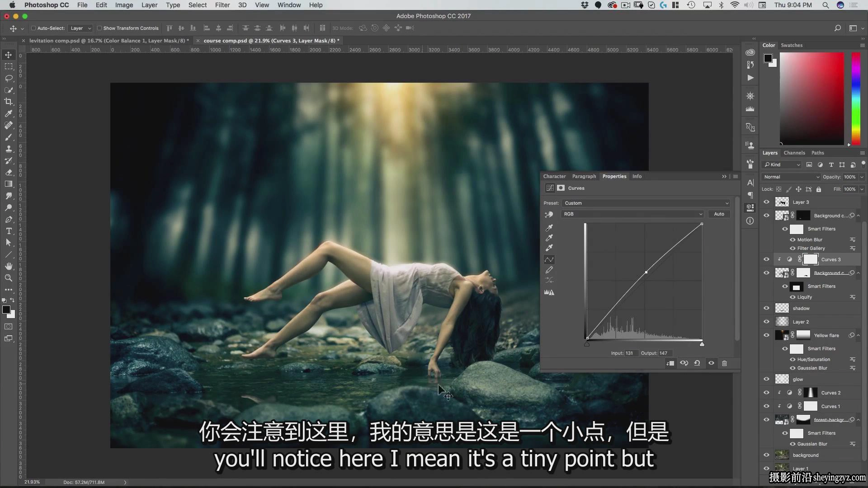Image resolution: width=868 pixels, height=488 pixels.
Task: Open the Select menu
Action: 198,5
